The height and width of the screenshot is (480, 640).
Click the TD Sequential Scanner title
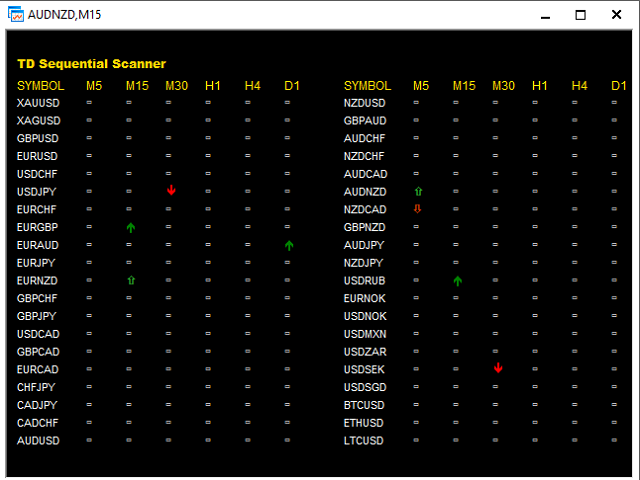[91, 64]
